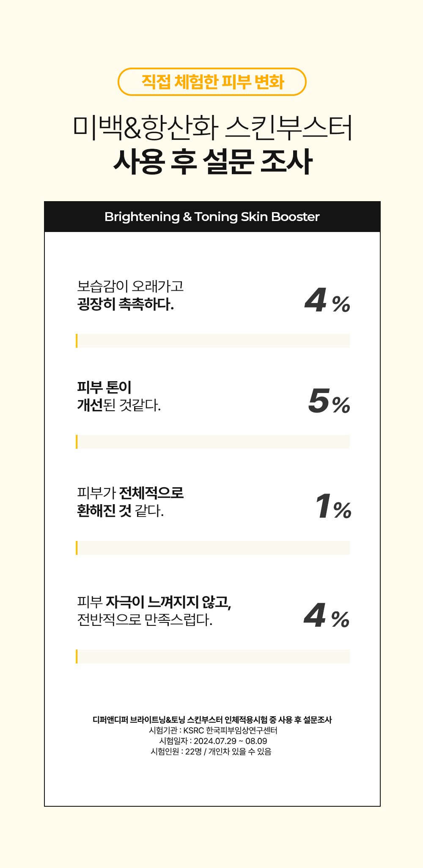Click the progress bar under the '환해진 것' statement
This screenshot has width=423, height=868.
coord(213,548)
